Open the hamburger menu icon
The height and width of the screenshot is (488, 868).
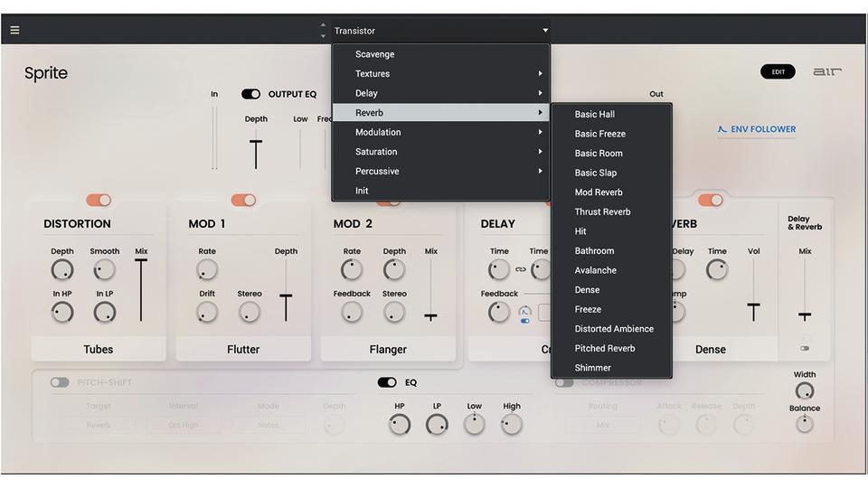(14, 30)
